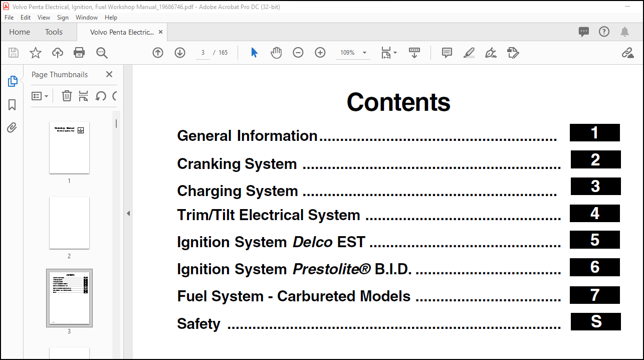Rotate page counterclockwise in thumbnails panel
The image size is (644, 360).
tap(101, 96)
